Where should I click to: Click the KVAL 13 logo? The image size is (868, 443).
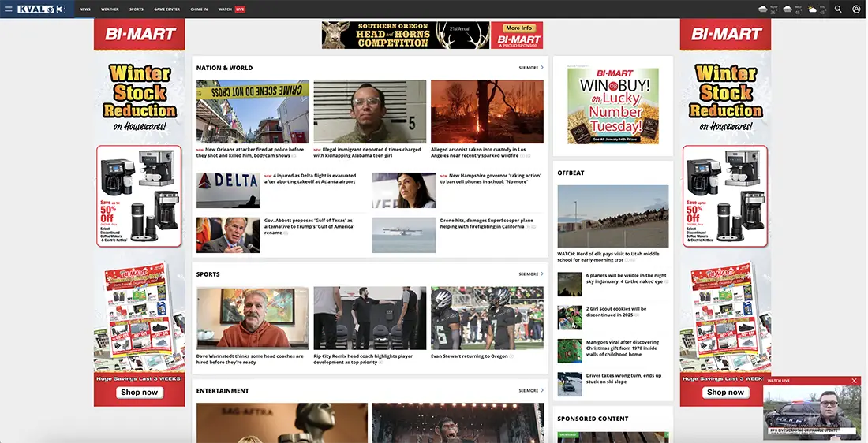pyautogui.click(x=42, y=9)
